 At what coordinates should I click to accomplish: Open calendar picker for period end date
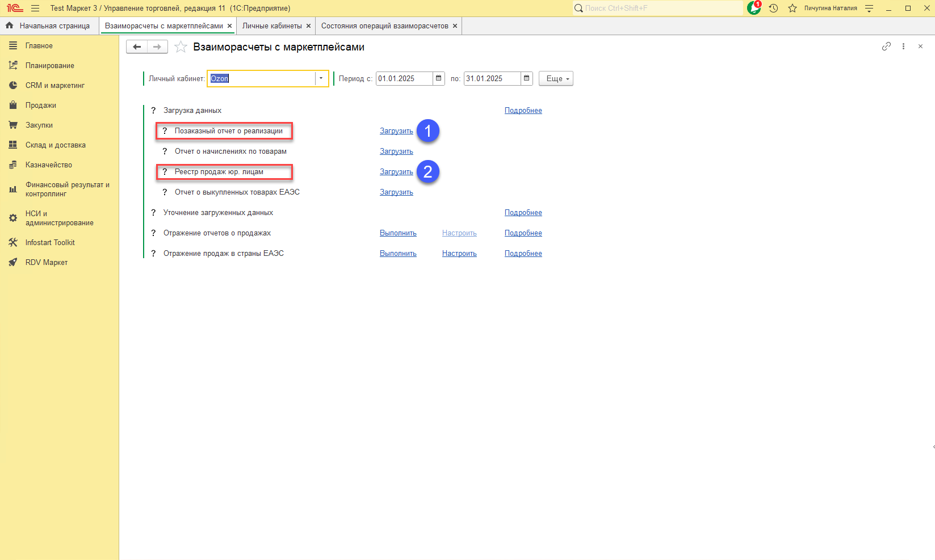tap(527, 78)
